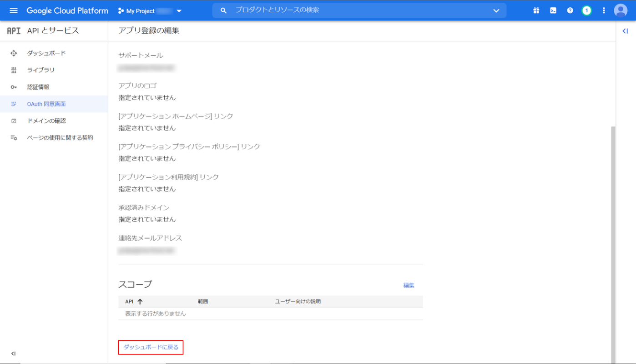Click [アプリケーション プライバシー ポリシー] リンク label
This screenshot has height=364, width=636.
coord(189,147)
